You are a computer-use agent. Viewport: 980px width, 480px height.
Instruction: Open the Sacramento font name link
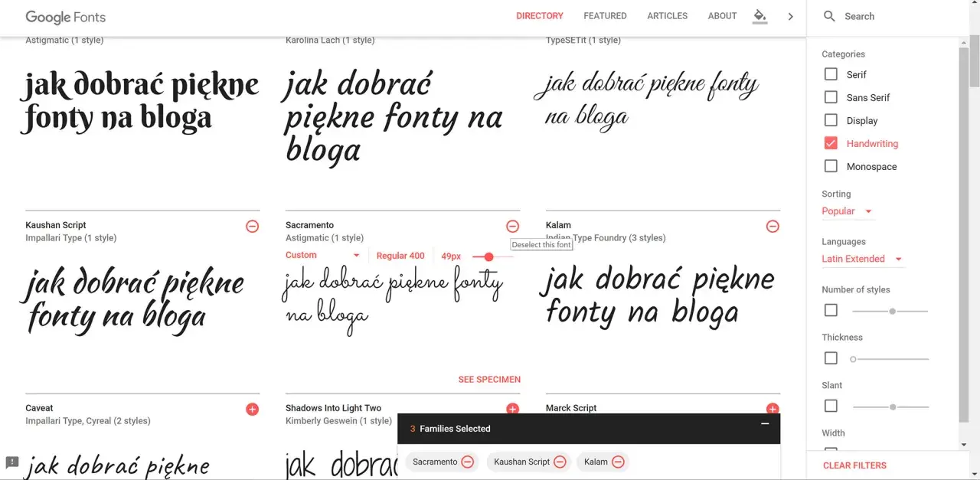[310, 225]
